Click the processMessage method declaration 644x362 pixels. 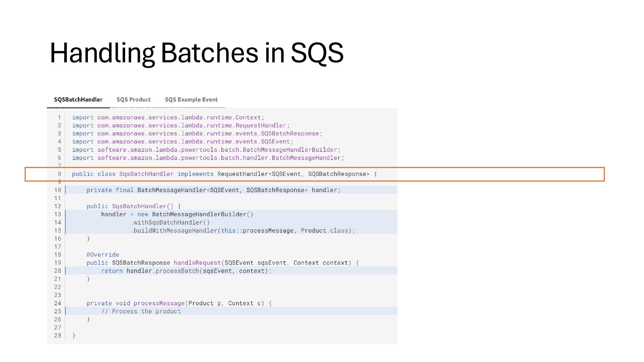(x=179, y=303)
